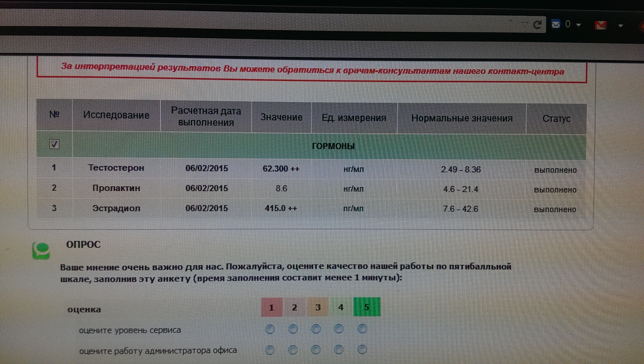Open the blue mail notifier icon
The height and width of the screenshot is (364, 644).
coord(556,24)
